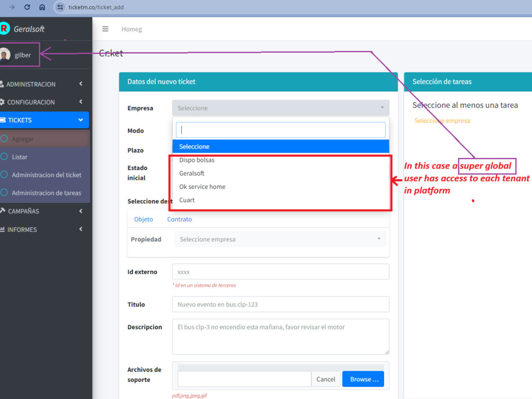The width and height of the screenshot is (532, 399).
Task: Go to the browser home icon
Action: [x=42, y=7]
